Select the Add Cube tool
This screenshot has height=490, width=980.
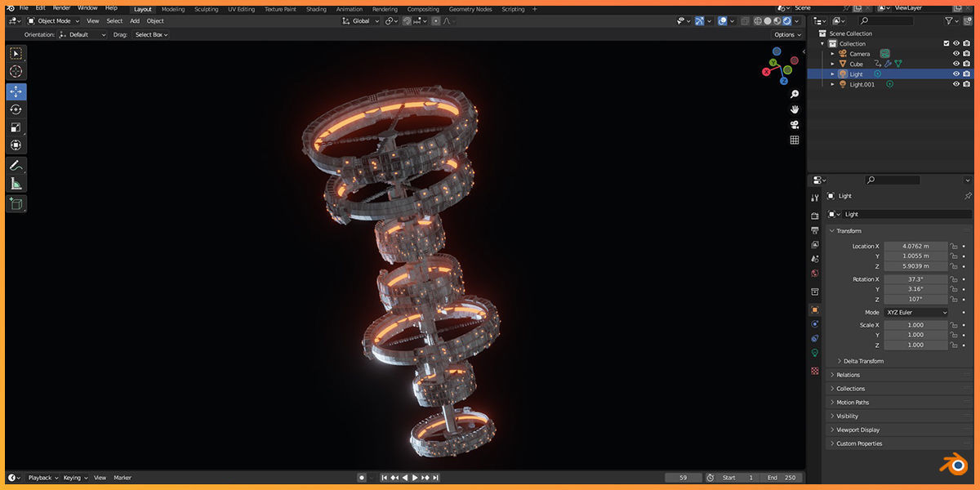tap(16, 203)
